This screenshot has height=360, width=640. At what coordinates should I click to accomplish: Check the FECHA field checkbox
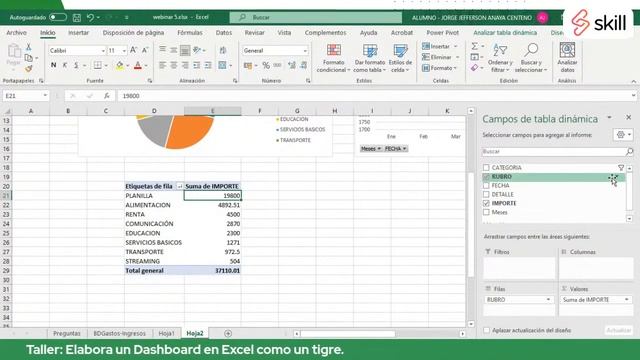(486, 186)
